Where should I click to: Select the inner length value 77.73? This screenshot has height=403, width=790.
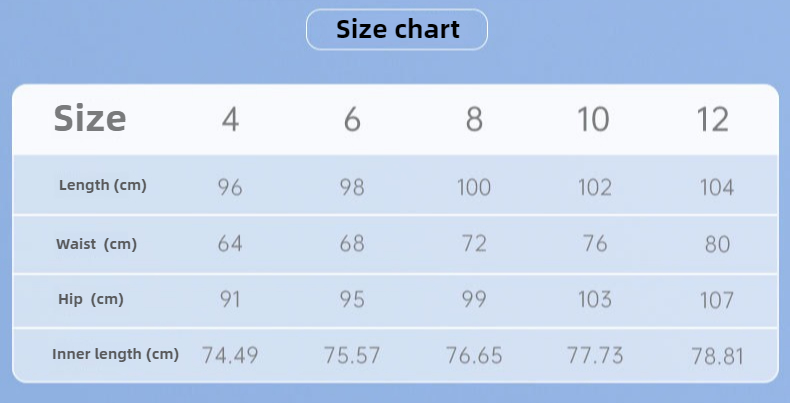coord(594,355)
